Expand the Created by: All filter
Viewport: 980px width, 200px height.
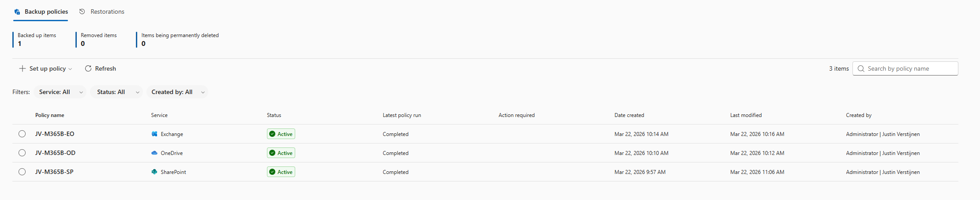[x=177, y=92]
